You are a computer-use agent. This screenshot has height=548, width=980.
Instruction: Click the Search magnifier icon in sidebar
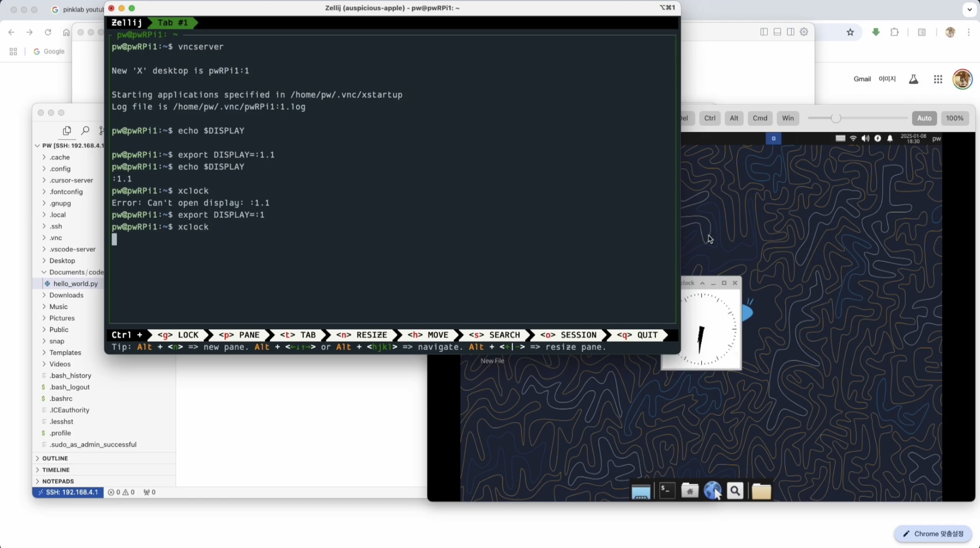pyautogui.click(x=85, y=130)
